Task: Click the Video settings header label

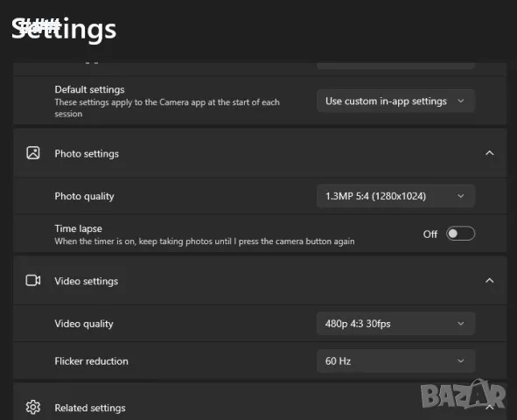Action: 87,281
